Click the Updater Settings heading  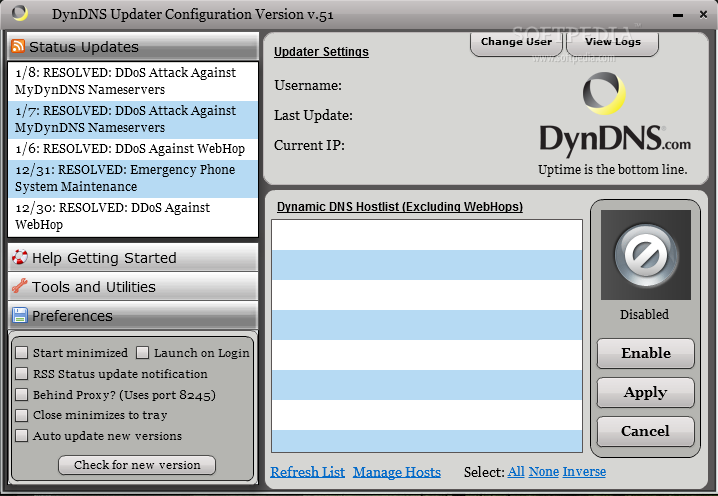pos(321,52)
